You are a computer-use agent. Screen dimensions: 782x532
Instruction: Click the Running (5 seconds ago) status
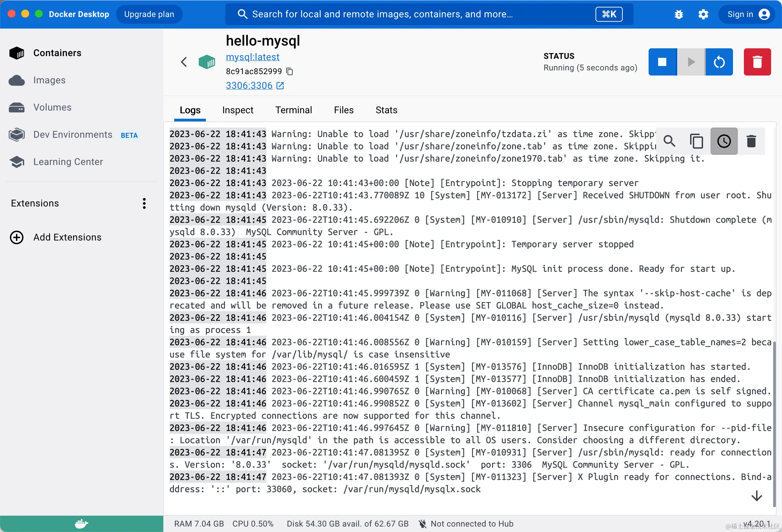tap(590, 68)
